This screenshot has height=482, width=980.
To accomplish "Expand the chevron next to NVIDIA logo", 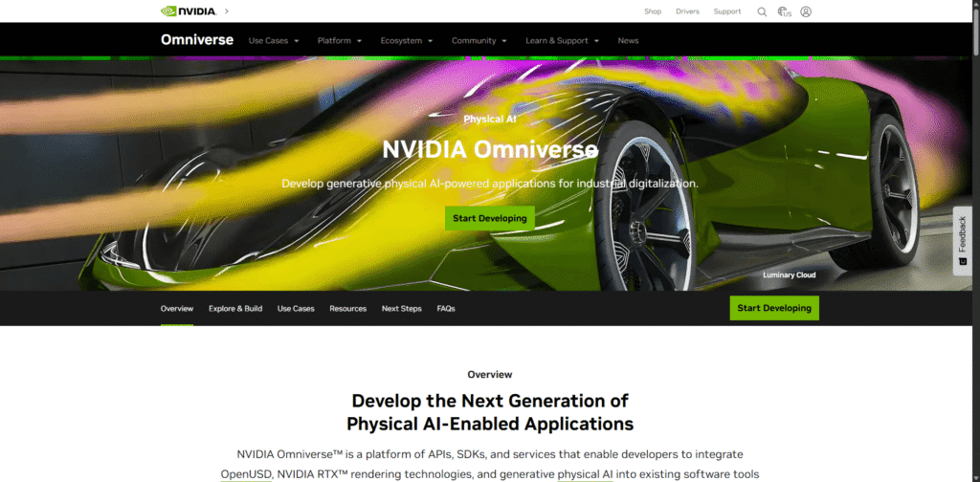I will (226, 11).
